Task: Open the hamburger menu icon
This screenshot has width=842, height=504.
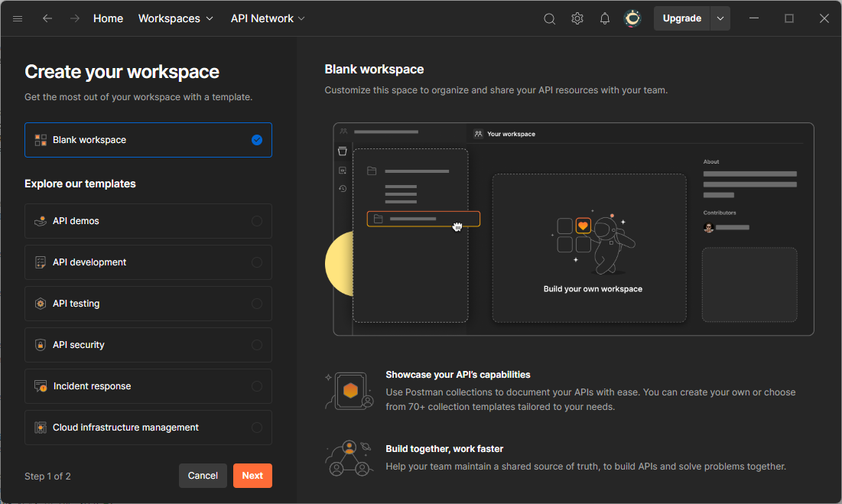Action: 18,18
